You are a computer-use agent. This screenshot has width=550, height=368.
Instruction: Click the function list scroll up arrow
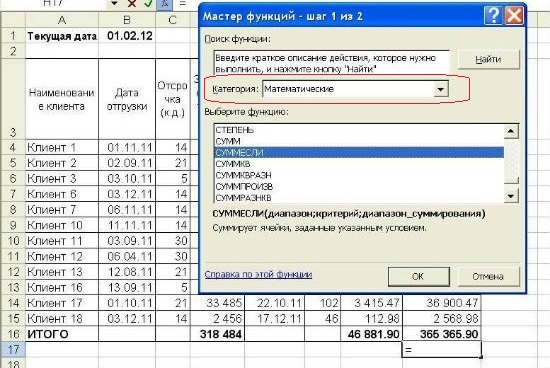click(511, 131)
